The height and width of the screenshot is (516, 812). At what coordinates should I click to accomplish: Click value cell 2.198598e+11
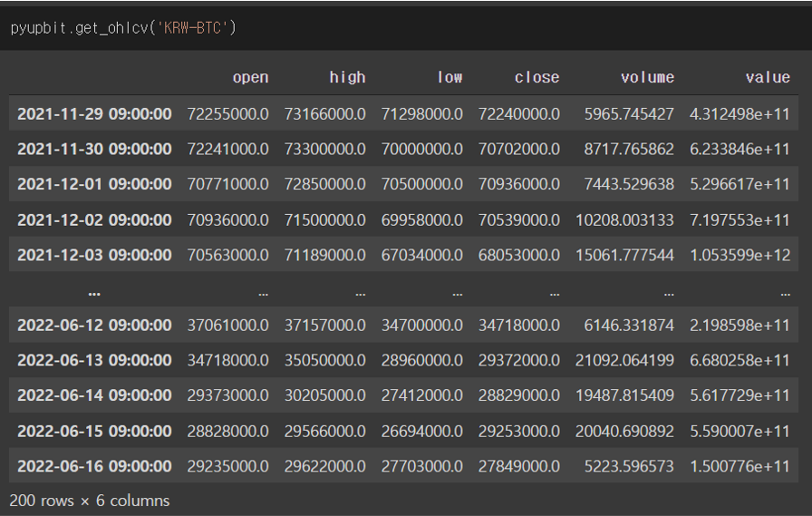pyautogui.click(x=740, y=326)
